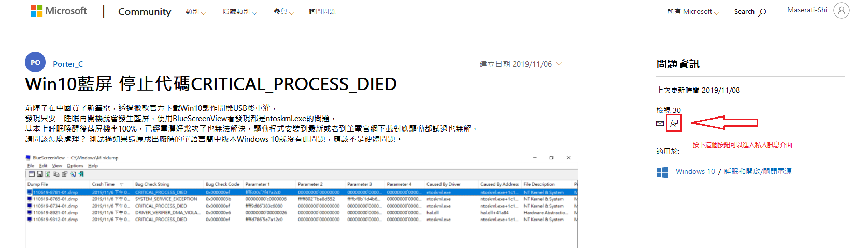The width and height of the screenshot is (868, 248).
Task: Click the 110619-9312-01.dmp file icon
Action: pyautogui.click(x=30, y=219)
